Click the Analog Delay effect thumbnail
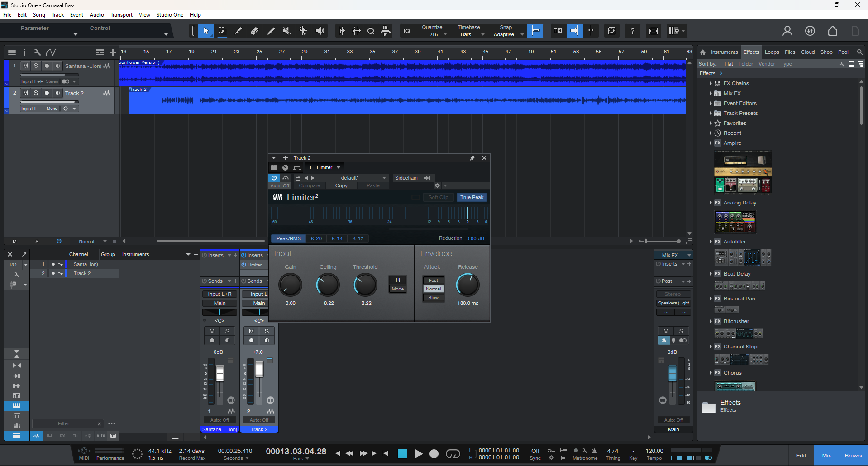Image resolution: width=868 pixels, height=466 pixels. click(x=735, y=222)
